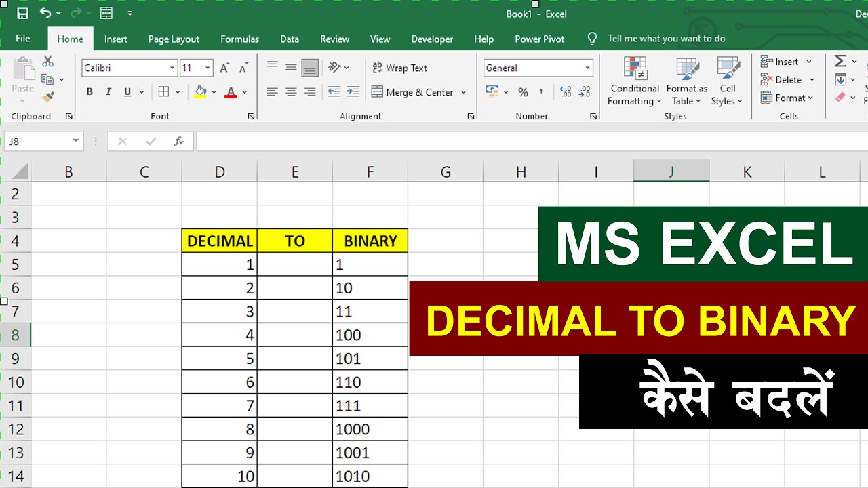Viewport: 868px width, 488px height.
Task: Open the General number format dropdown
Action: 587,68
